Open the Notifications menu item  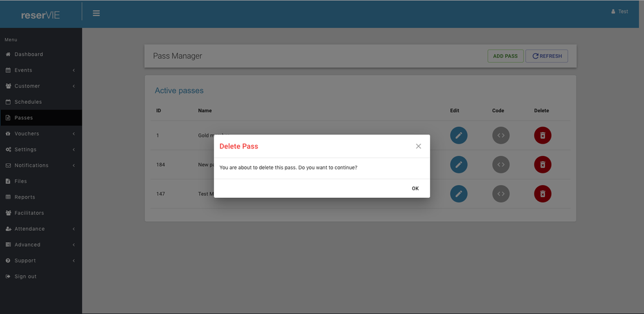pos(41,165)
